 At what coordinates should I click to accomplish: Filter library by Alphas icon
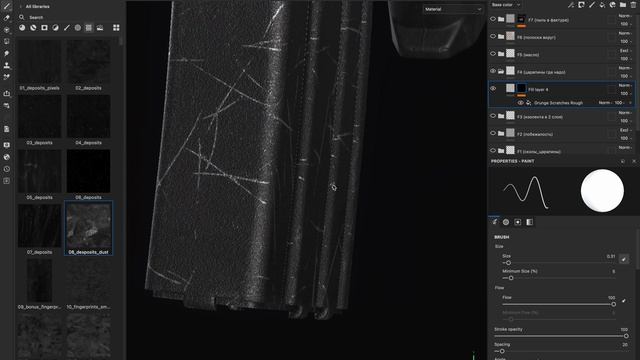[78, 28]
